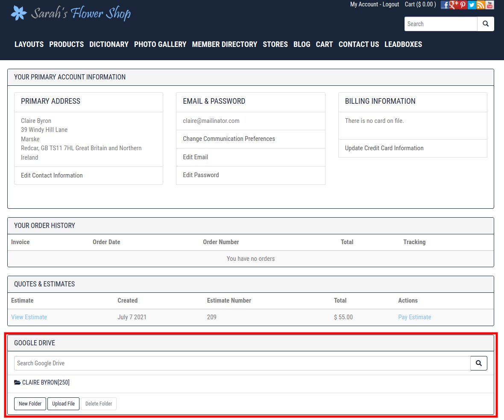Click the flower logo icon
The image size is (504, 420).
tap(19, 13)
